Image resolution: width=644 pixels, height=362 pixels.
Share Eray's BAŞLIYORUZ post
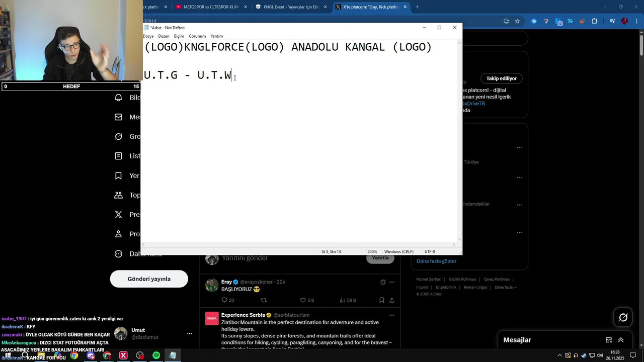392,300
